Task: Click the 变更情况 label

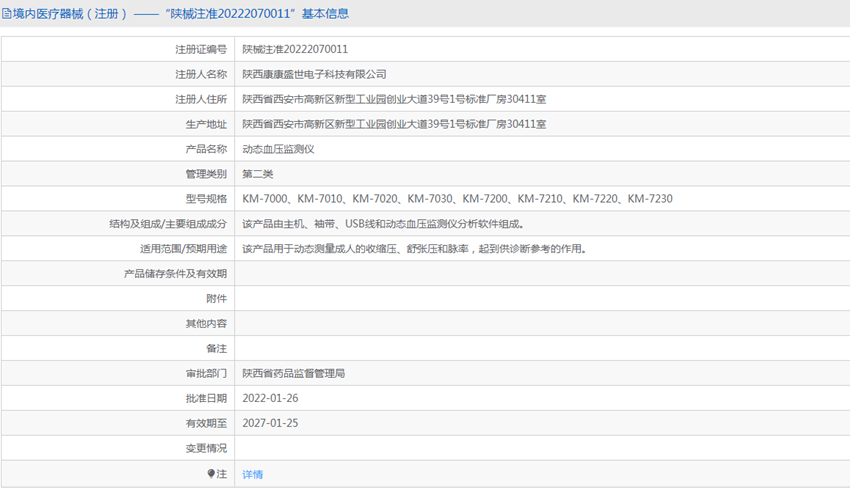Action: coord(206,448)
